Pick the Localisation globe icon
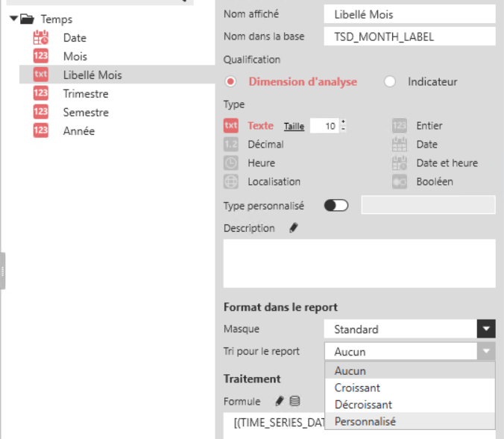This screenshot has width=504, height=439. (231, 181)
